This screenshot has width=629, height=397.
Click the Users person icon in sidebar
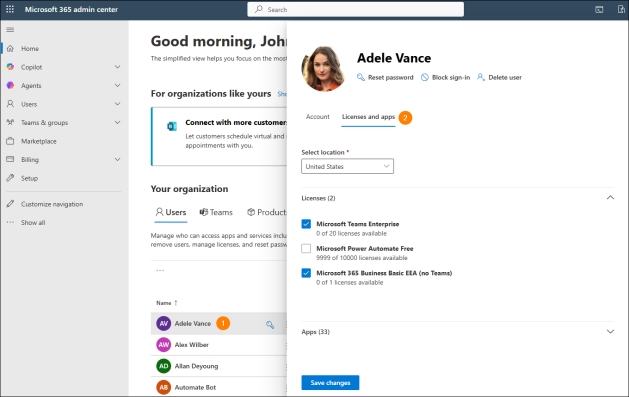coord(10,104)
